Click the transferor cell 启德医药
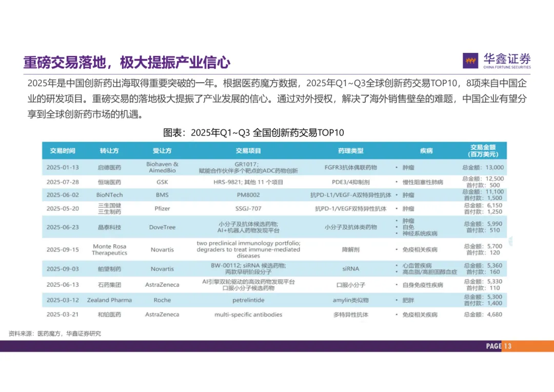 pos(110,167)
